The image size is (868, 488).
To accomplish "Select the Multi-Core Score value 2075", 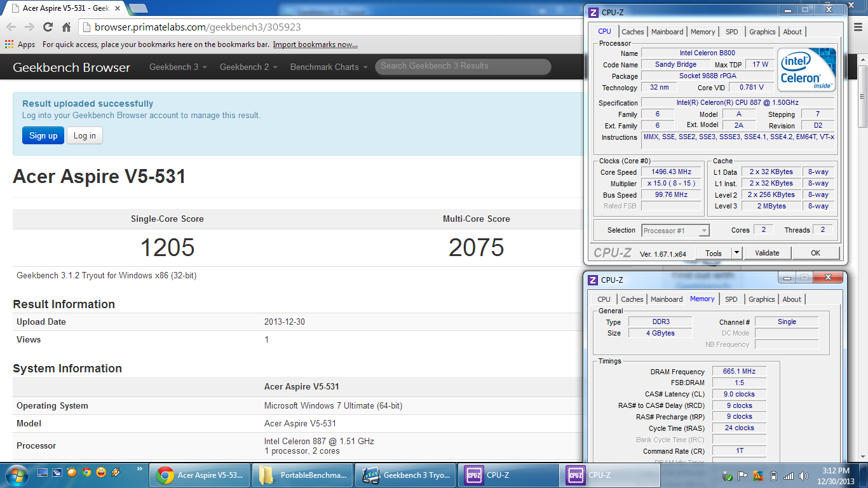I will [x=476, y=247].
